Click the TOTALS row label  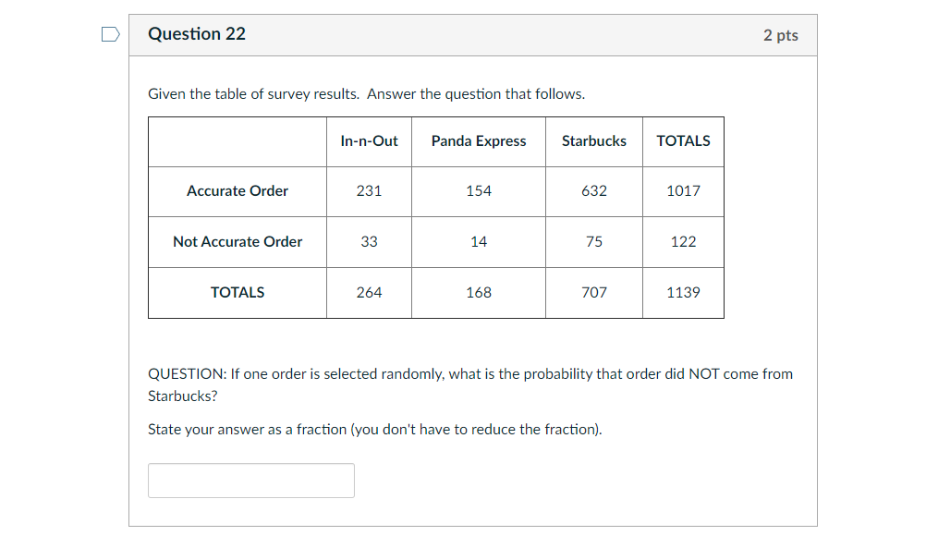[238, 293]
